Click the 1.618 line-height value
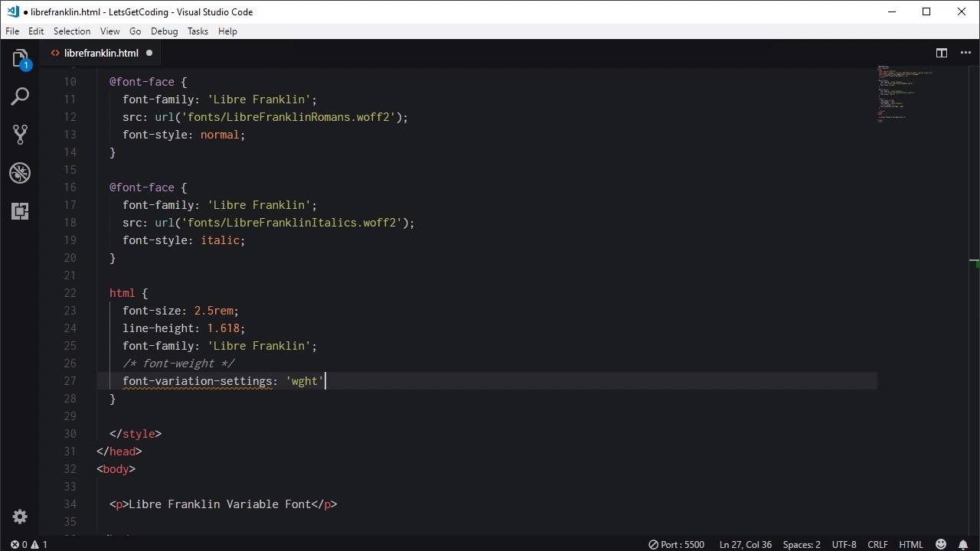This screenshot has height=551, width=980. click(x=223, y=328)
